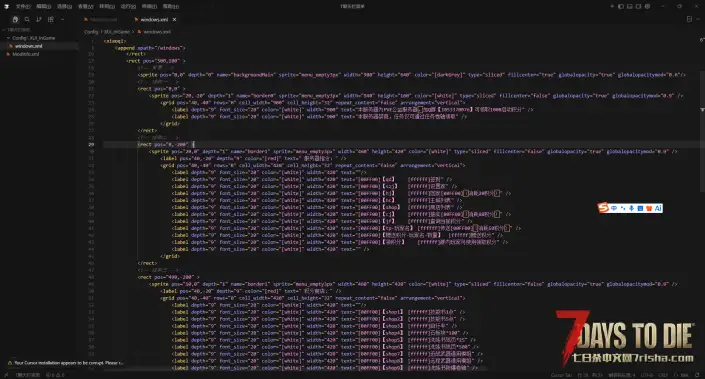
Task: Click the XUi_InGame breadcrumb segment
Action: (x=116, y=32)
